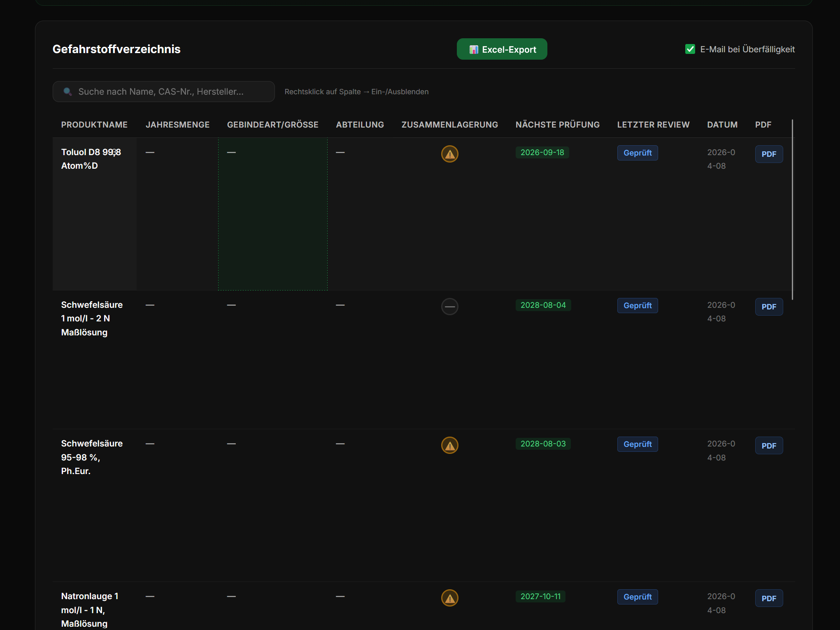Viewport: 840px width, 630px height.
Task: Click the search magnifier icon
Action: click(68, 91)
